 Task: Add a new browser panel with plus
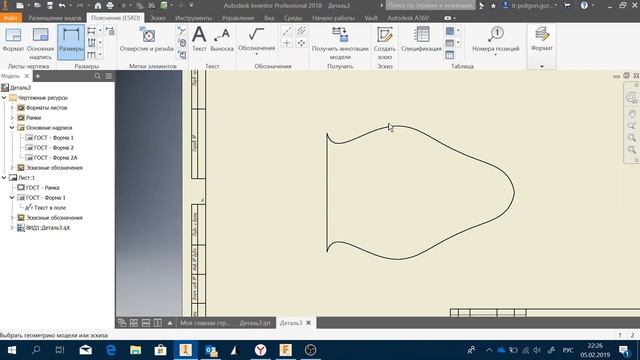(38, 76)
